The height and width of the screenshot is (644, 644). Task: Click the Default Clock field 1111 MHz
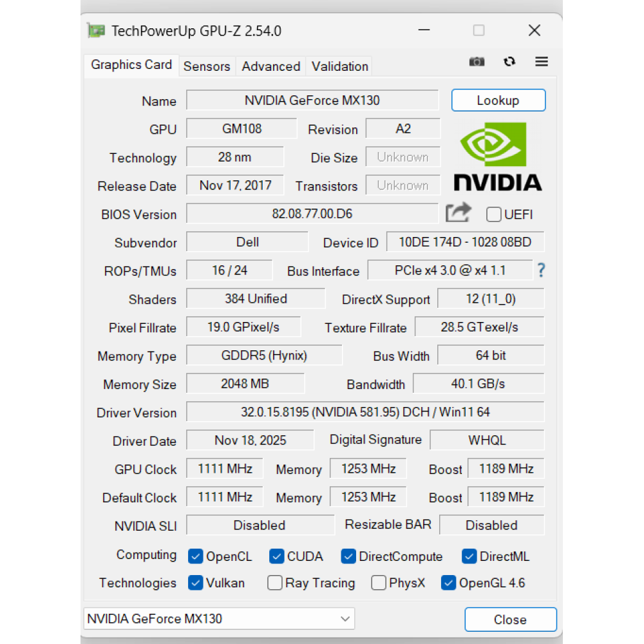(x=225, y=497)
